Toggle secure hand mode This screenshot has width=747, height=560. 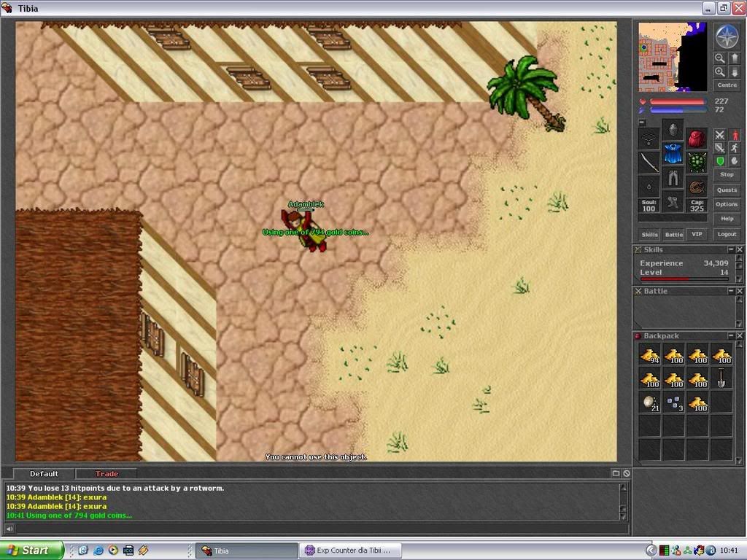point(735,161)
